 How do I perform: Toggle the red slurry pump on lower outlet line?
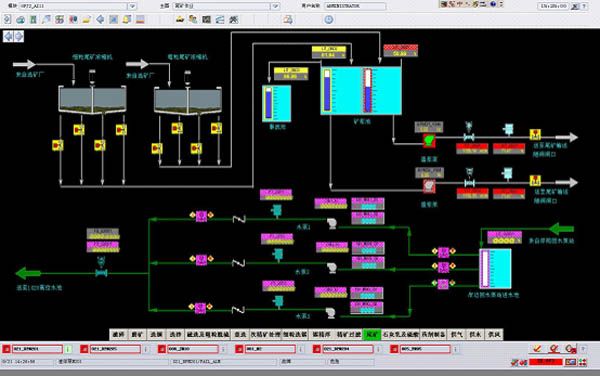(429, 186)
